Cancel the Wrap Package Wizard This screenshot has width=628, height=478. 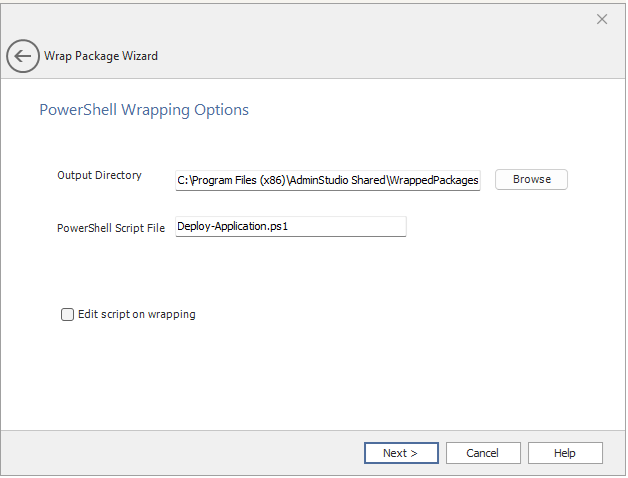(x=483, y=453)
